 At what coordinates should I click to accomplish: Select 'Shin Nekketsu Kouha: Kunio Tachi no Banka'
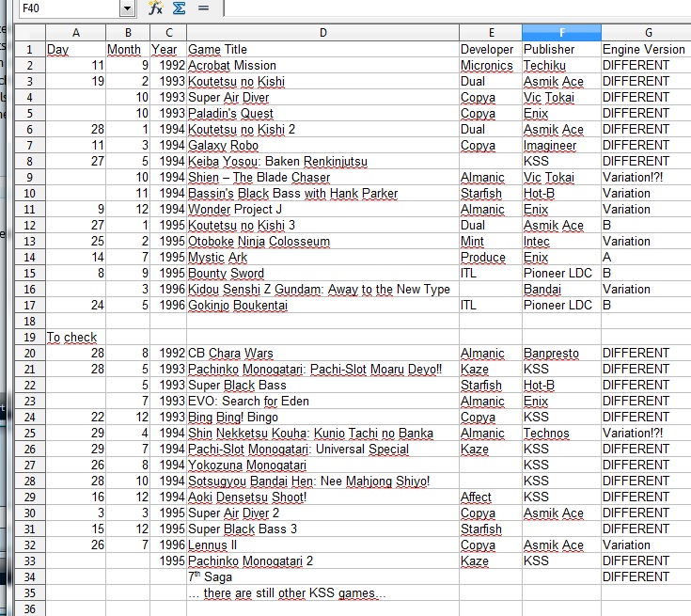pyautogui.click(x=323, y=433)
